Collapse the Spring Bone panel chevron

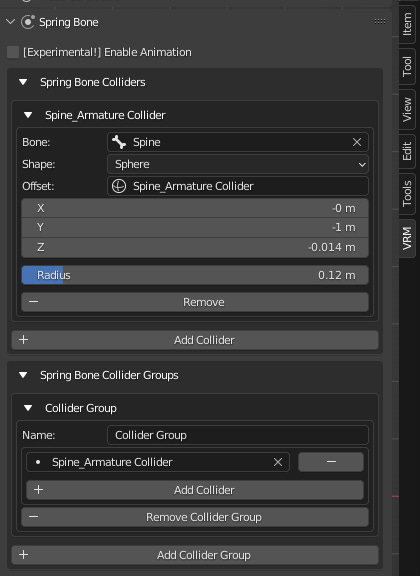[x=11, y=22]
